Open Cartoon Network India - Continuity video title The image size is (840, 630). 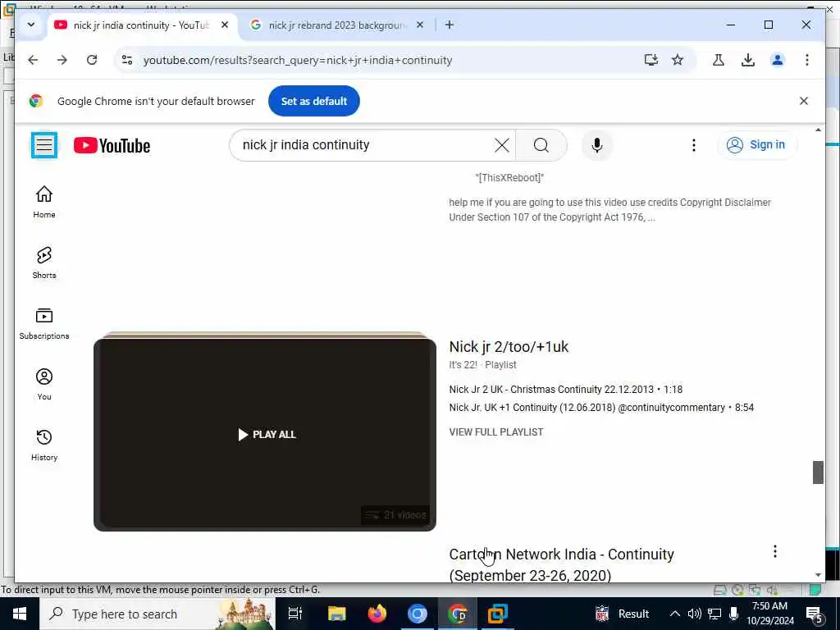(561, 564)
